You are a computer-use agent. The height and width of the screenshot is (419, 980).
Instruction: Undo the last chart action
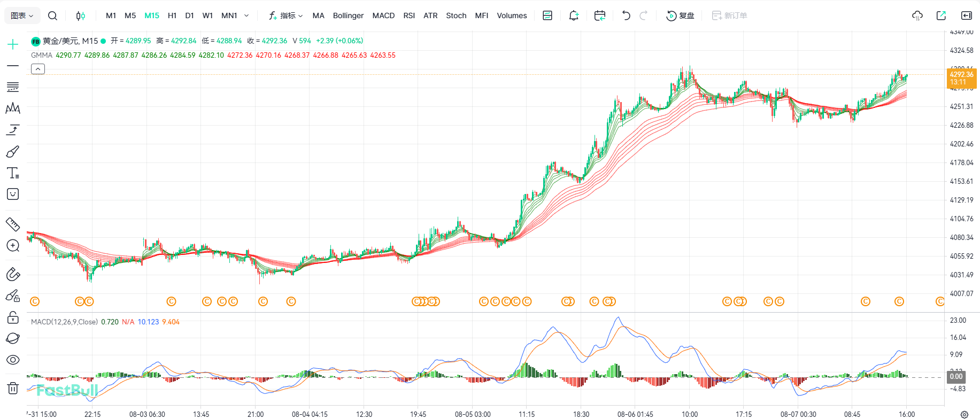pos(626,15)
